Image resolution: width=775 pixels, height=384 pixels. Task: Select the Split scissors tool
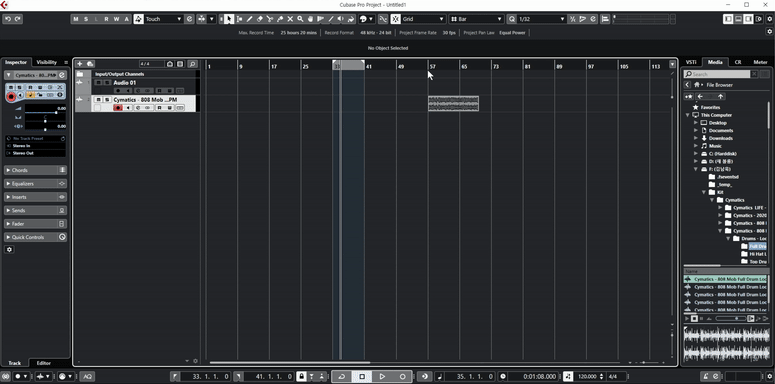270,19
